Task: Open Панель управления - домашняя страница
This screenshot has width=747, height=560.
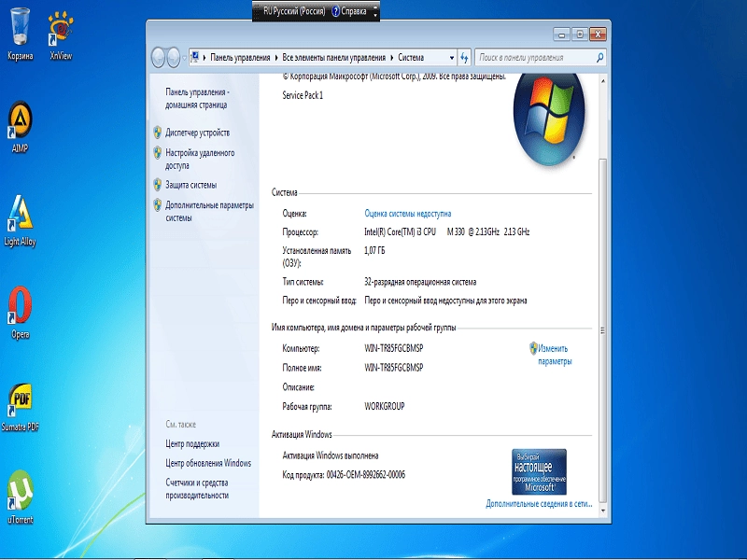Action: tap(197, 99)
